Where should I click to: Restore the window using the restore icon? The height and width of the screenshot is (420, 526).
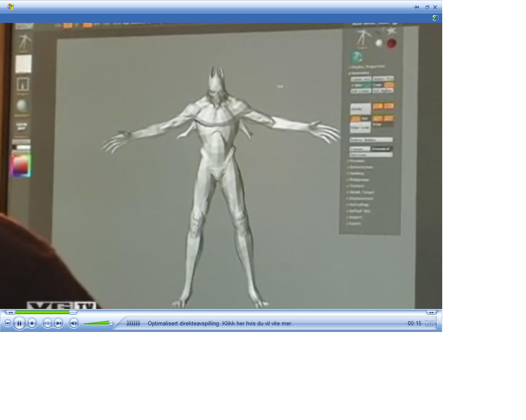(427, 7)
